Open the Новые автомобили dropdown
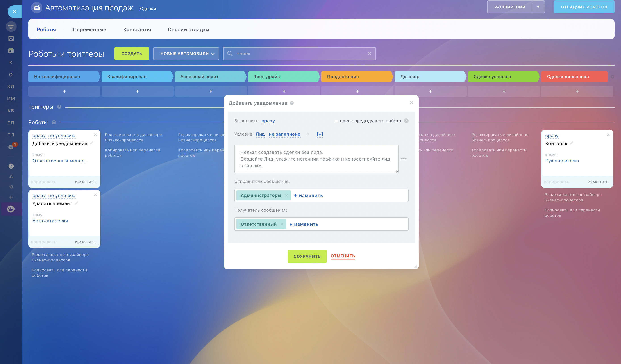This screenshot has width=621, height=364. [186, 54]
